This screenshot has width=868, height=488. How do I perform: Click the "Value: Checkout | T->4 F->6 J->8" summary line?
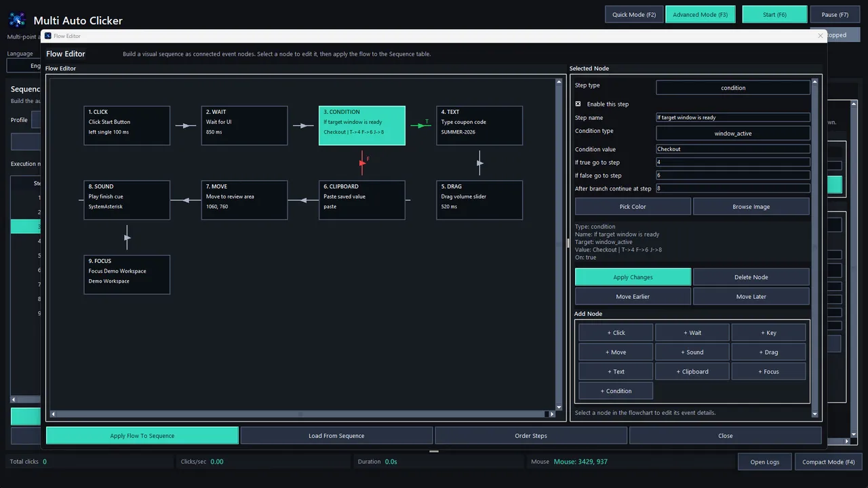point(618,250)
